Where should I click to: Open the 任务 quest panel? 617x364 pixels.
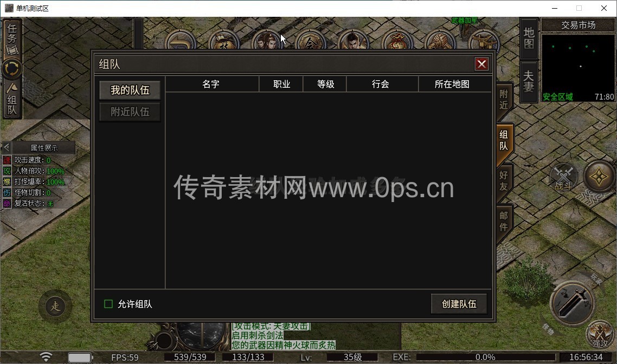pyautogui.click(x=12, y=38)
